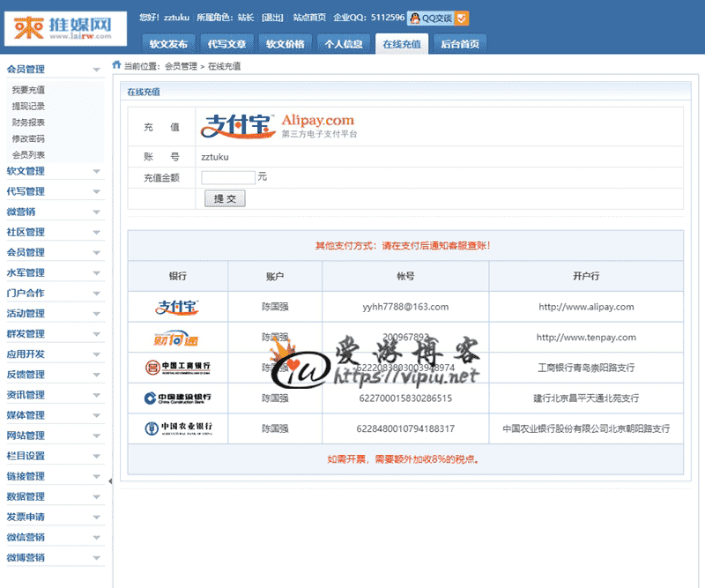Screen dimensions: 705x588
Task: Click the 支付宝 logo in the bank table
Action: [177, 307]
